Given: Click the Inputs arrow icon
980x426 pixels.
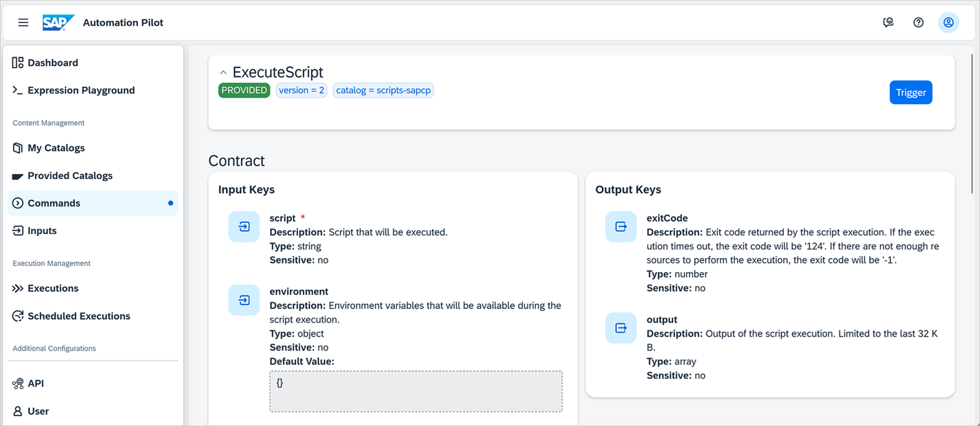Looking at the screenshot, I should (18, 231).
